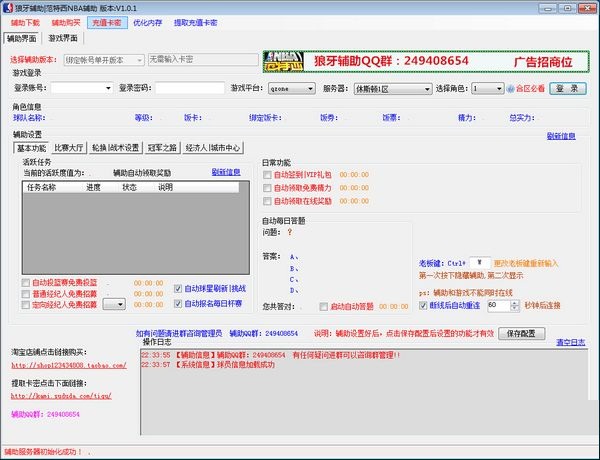Screen dimensions: 600x460
Task: Open the 辅助购买 menu item
Action: 66,23
